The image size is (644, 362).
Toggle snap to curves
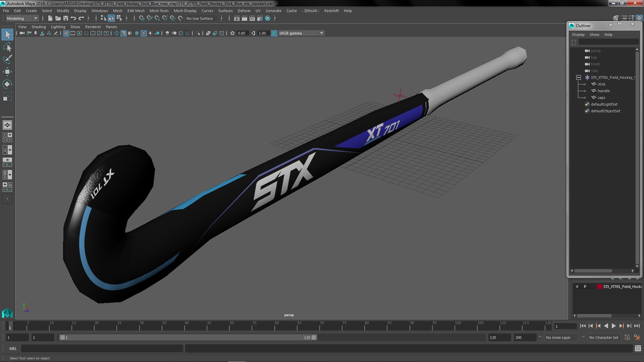(x=150, y=18)
